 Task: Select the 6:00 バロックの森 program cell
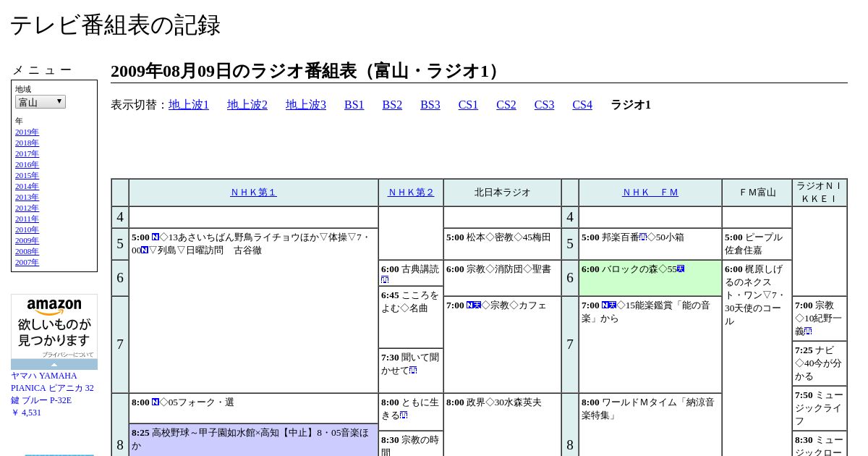point(650,278)
